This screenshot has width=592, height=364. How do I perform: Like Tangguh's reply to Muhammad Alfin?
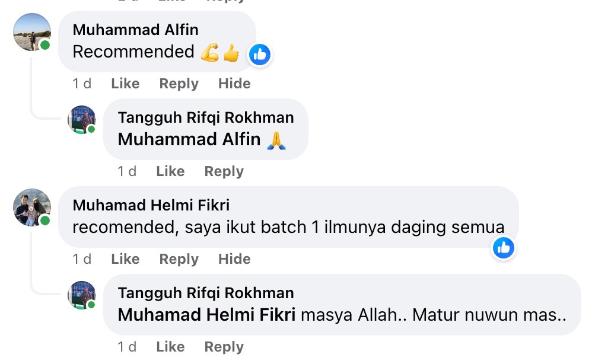click(170, 171)
